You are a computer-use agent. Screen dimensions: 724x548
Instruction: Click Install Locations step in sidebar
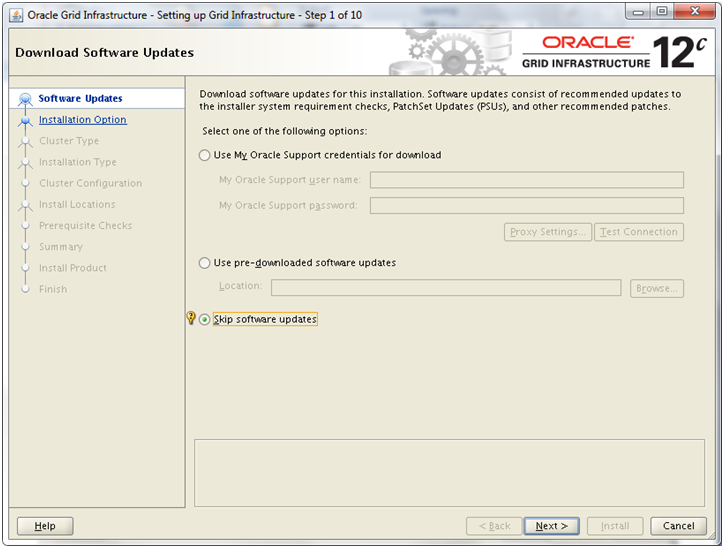[77, 205]
